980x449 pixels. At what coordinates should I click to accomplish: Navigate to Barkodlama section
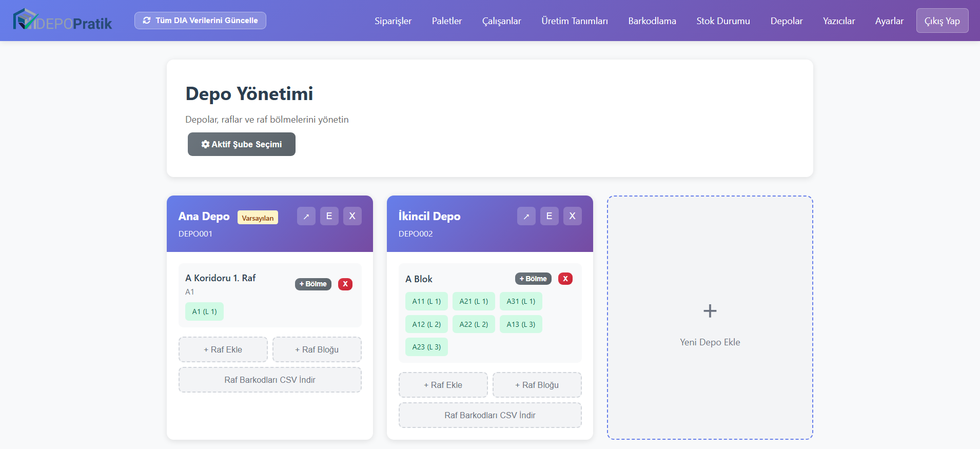(652, 21)
